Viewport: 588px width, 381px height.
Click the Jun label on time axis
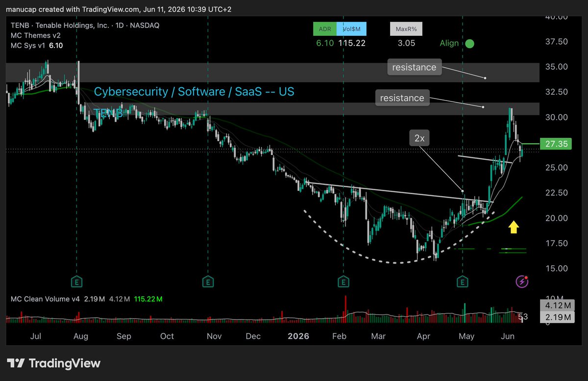coord(507,336)
